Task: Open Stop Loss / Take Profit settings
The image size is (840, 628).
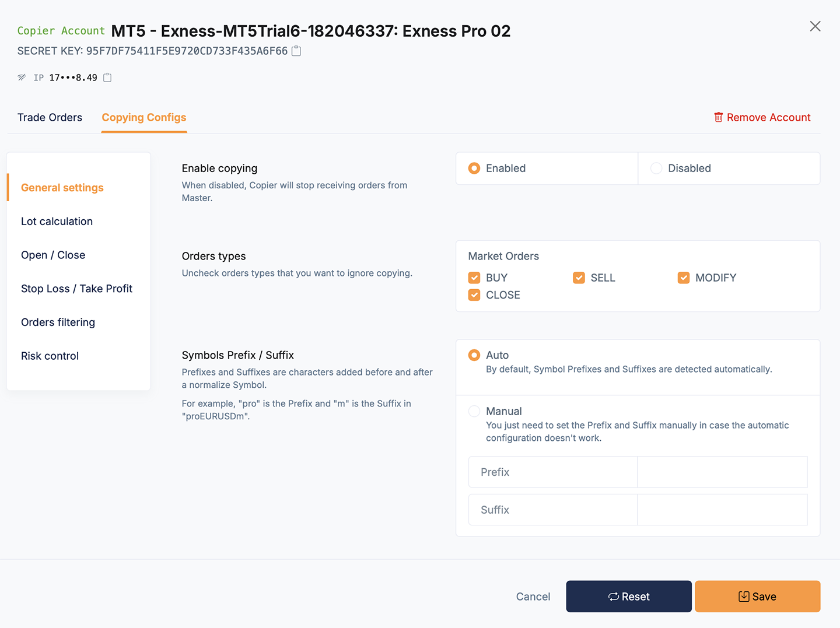Action: [x=76, y=289]
